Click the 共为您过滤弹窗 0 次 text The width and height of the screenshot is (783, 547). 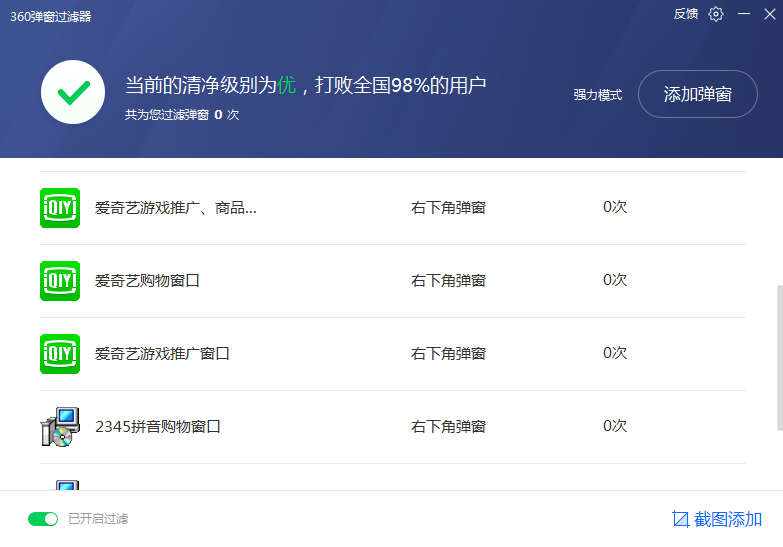pyautogui.click(x=182, y=115)
